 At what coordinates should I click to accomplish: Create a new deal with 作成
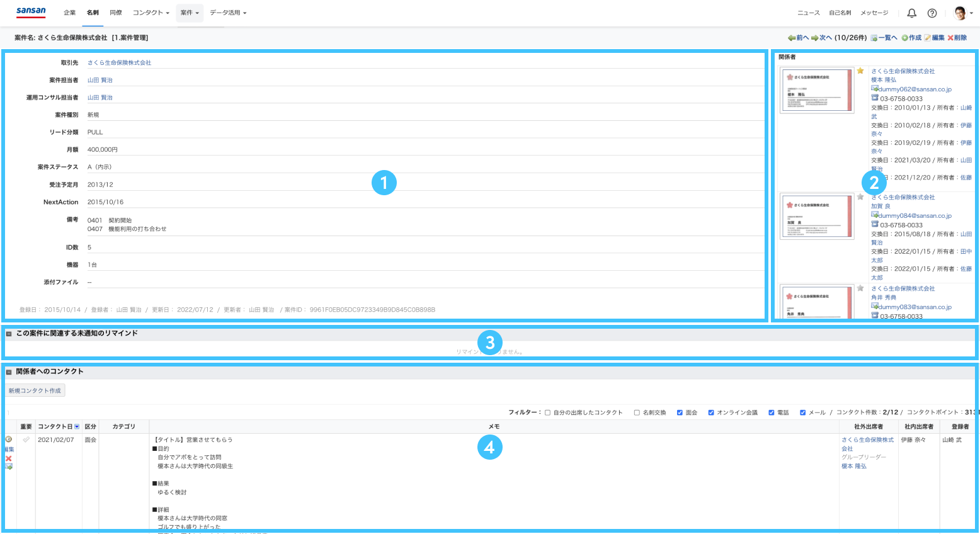911,38
